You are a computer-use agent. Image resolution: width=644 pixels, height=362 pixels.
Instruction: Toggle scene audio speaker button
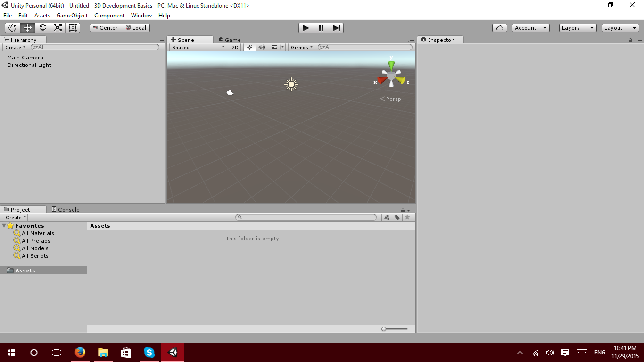click(262, 47)
